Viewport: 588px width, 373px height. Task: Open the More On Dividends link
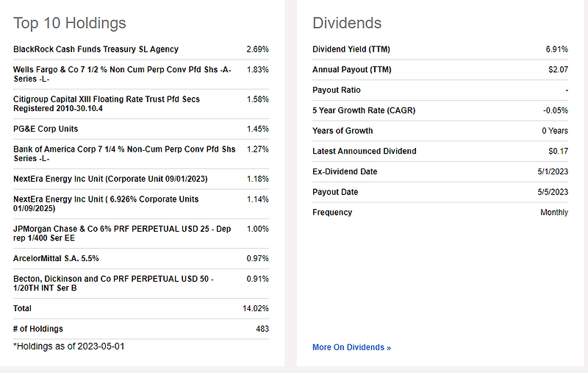click(351, 347)
